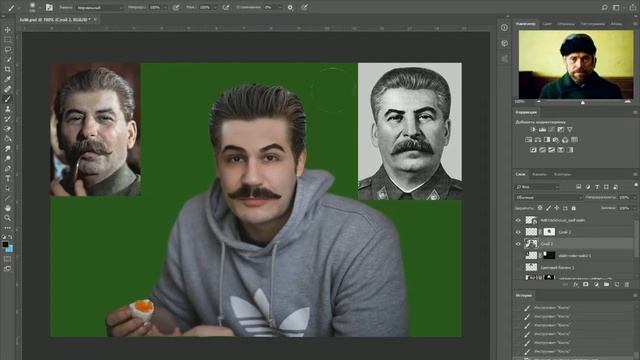Add a layer mask with the mask icon
Screen dimensions: 640x360
tap(586, 284)
